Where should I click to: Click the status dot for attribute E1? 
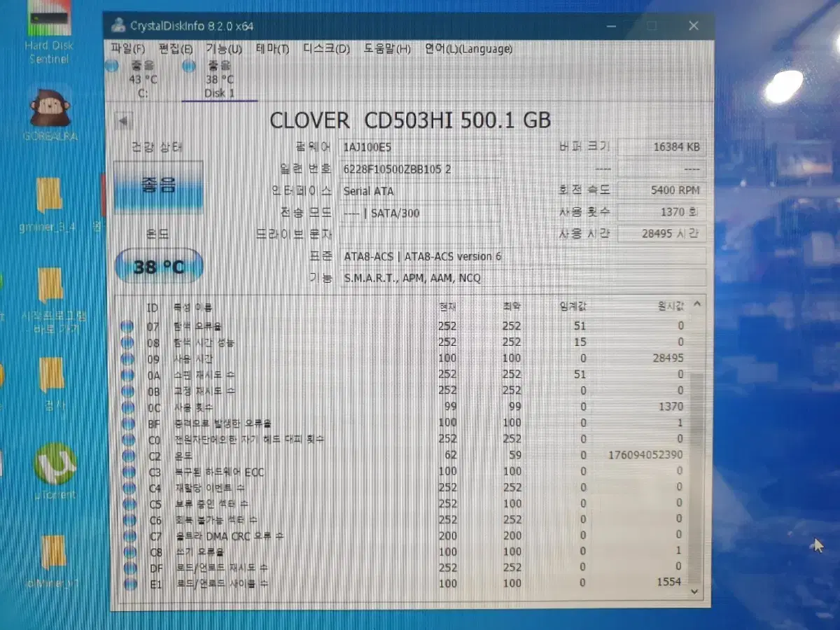click(129, 584)
